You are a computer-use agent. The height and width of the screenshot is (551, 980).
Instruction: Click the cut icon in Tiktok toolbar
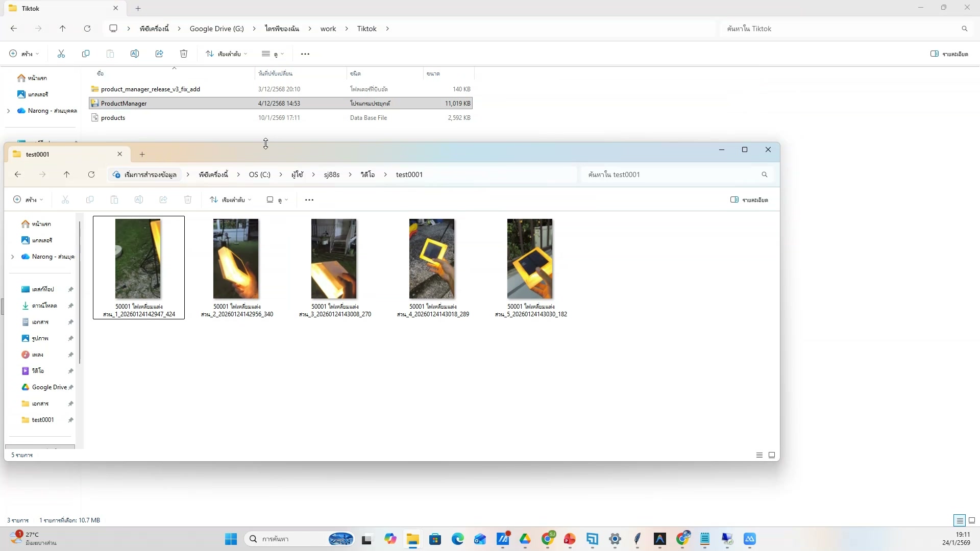pyautogui.click(x=61, y=54)
